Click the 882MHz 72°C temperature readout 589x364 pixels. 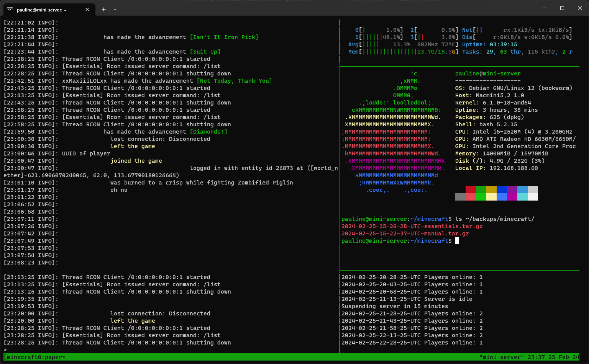tap(436, 44)
